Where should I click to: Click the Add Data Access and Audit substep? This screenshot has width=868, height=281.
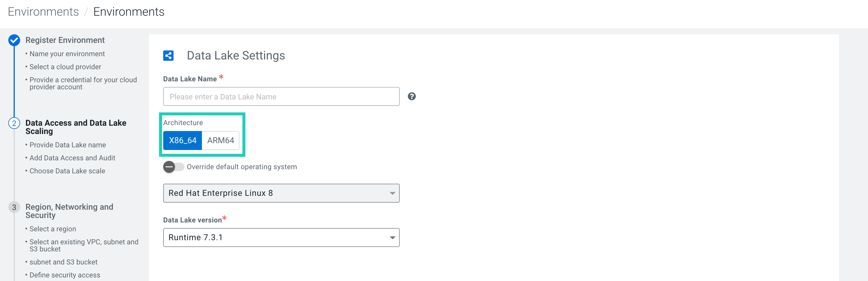[x=72, y=158]
